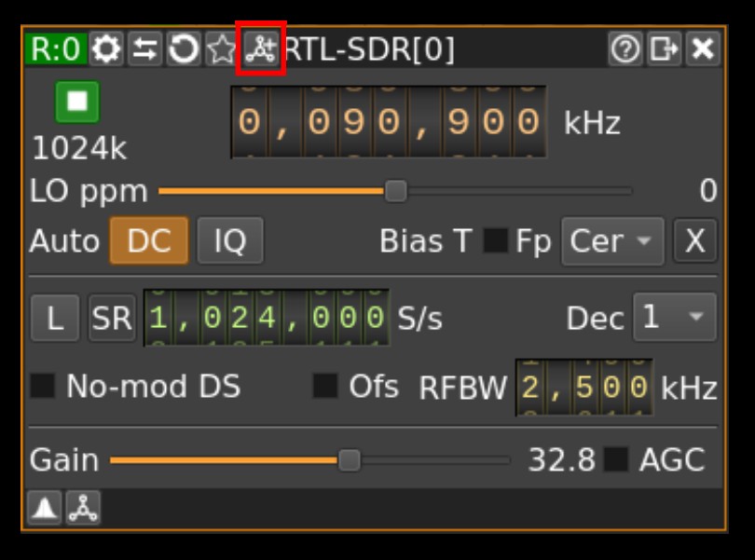
Task: Click the star presets icon
Action: tap(222, 48)
